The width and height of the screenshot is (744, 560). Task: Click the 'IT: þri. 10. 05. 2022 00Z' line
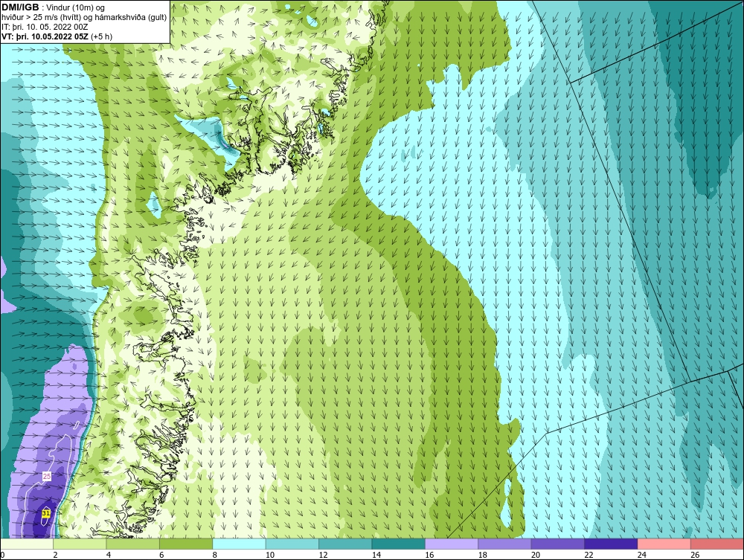pos(45,27)
